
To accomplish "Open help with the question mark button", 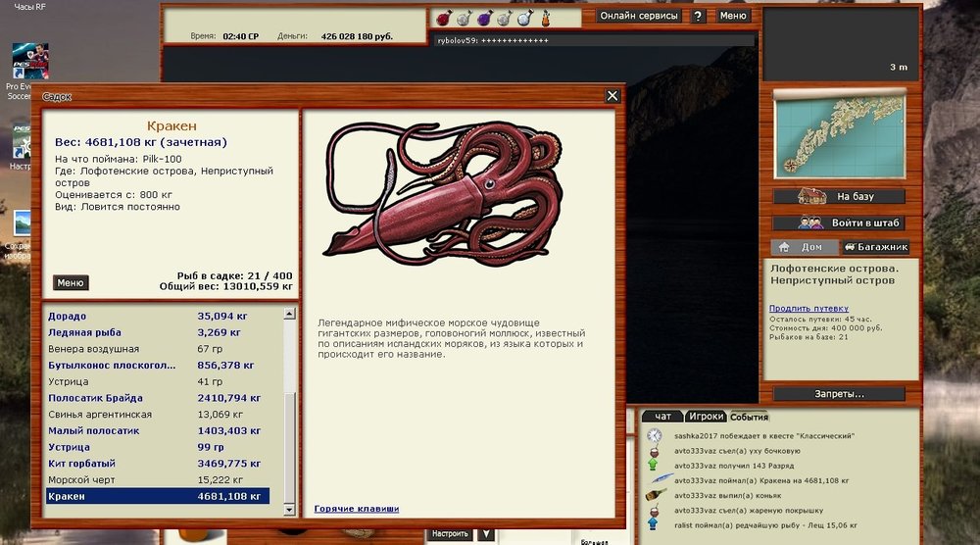I will [x=698, y=16].
